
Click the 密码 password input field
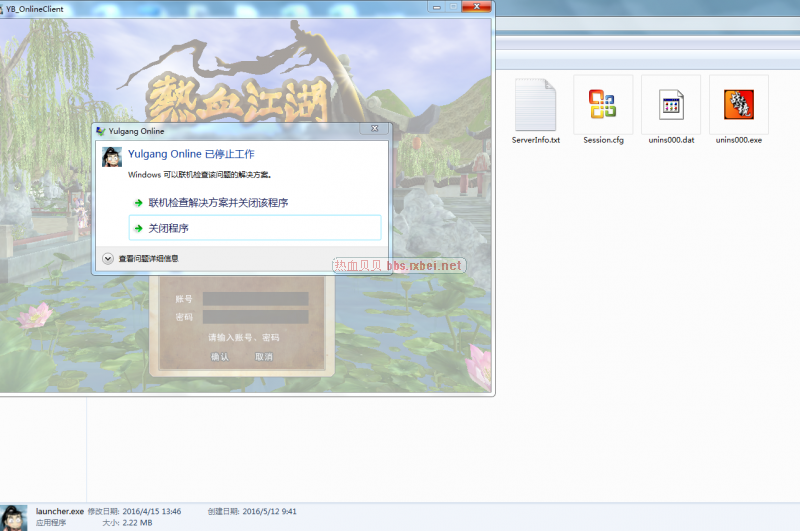(255, 317)
